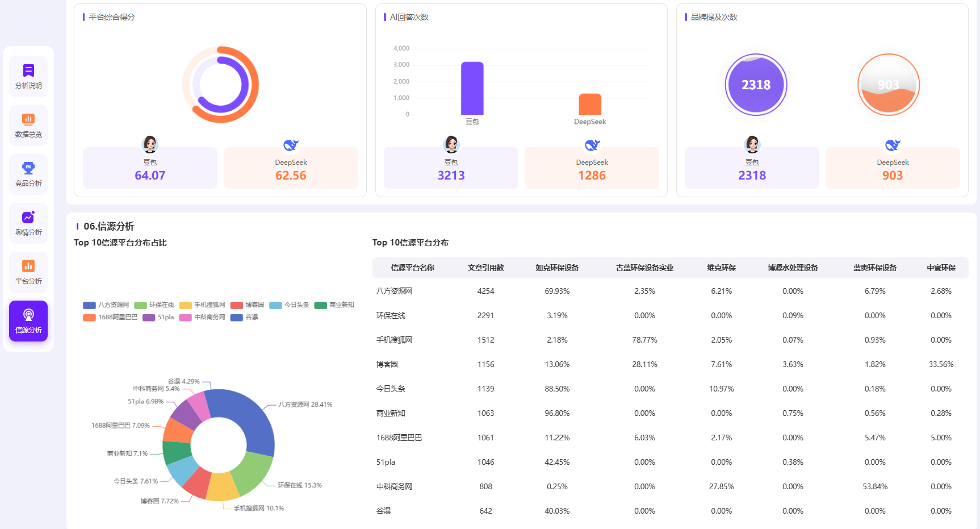Click 今日头条 row name in the table
Viewport: 980px width, 529px height.
[x=391, y=389]
